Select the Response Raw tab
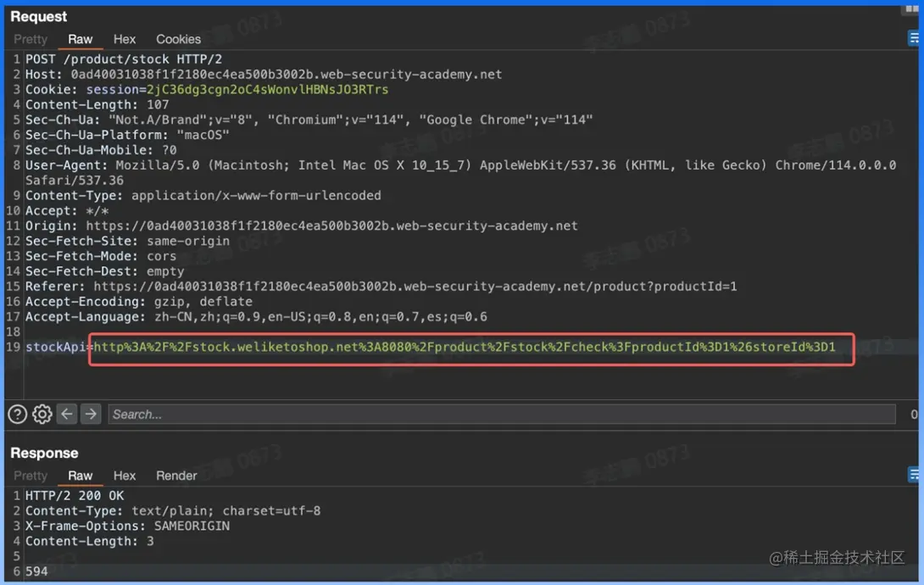The height and width of the screenshot is (585, 924). (81, 476)
